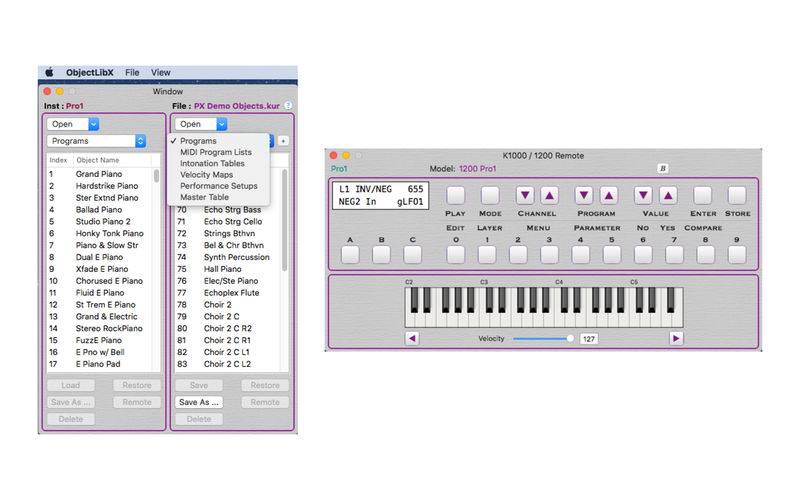Click keypad button 2 under Menu
The width and height of the screenshot is (800, 500).
(x=518, y=255)
